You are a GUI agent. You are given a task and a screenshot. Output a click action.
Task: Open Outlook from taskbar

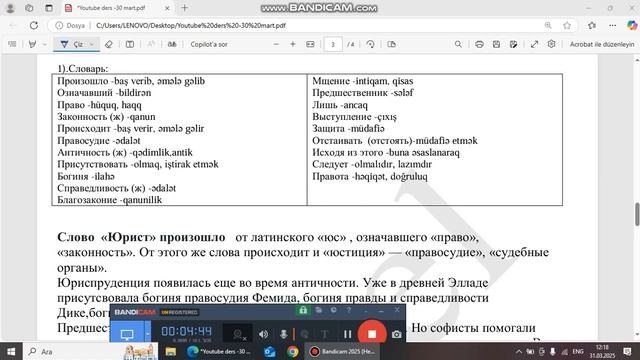(x=270, y=351)
